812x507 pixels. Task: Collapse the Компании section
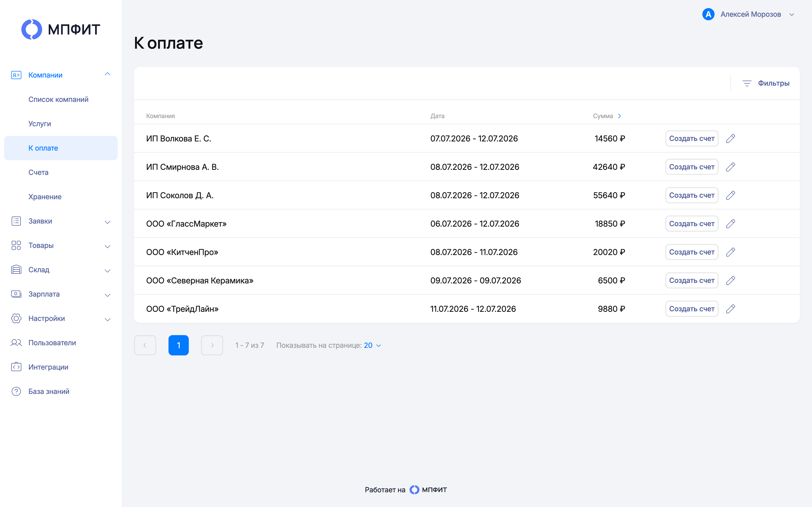click(x=107, y=75)
